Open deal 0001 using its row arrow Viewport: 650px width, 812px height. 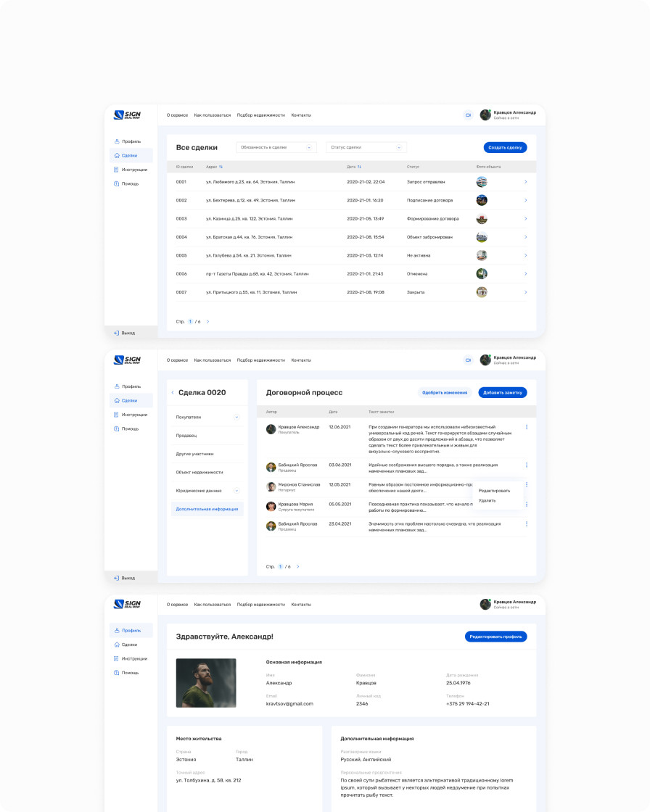coord(526,182)
